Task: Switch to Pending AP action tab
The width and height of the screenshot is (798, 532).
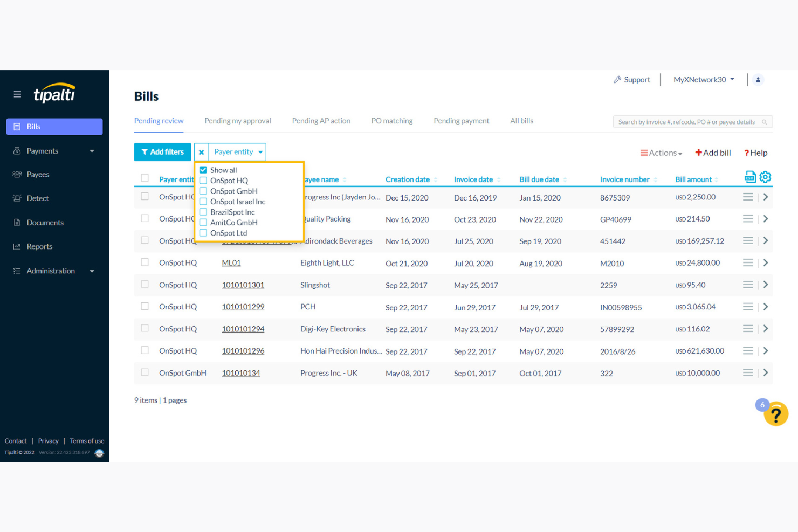Action: point(321,121)
